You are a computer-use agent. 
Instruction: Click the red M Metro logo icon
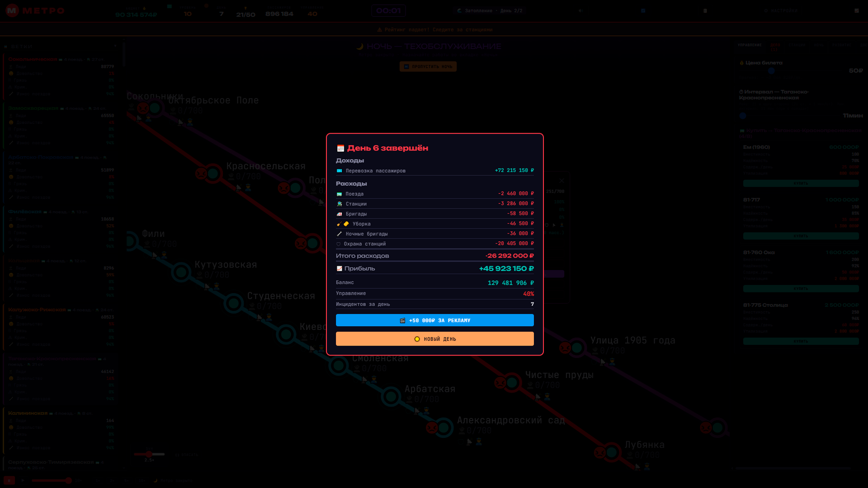12,10
